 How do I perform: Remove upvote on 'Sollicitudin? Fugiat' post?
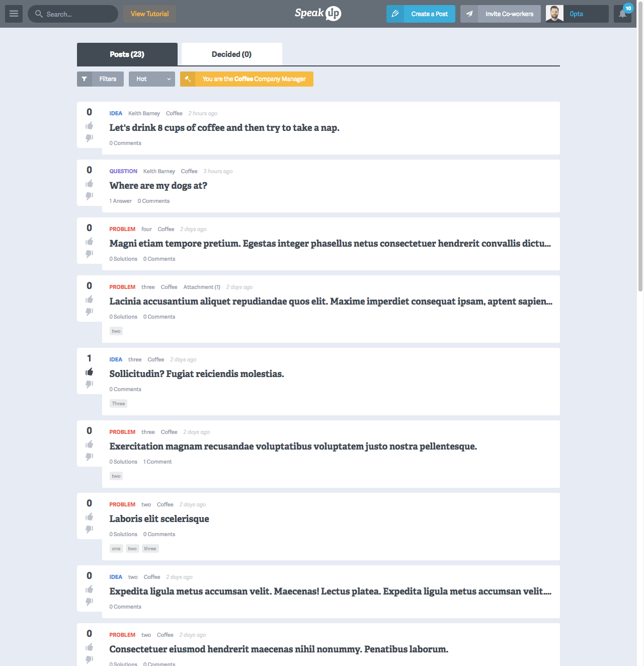click(90, 372)
